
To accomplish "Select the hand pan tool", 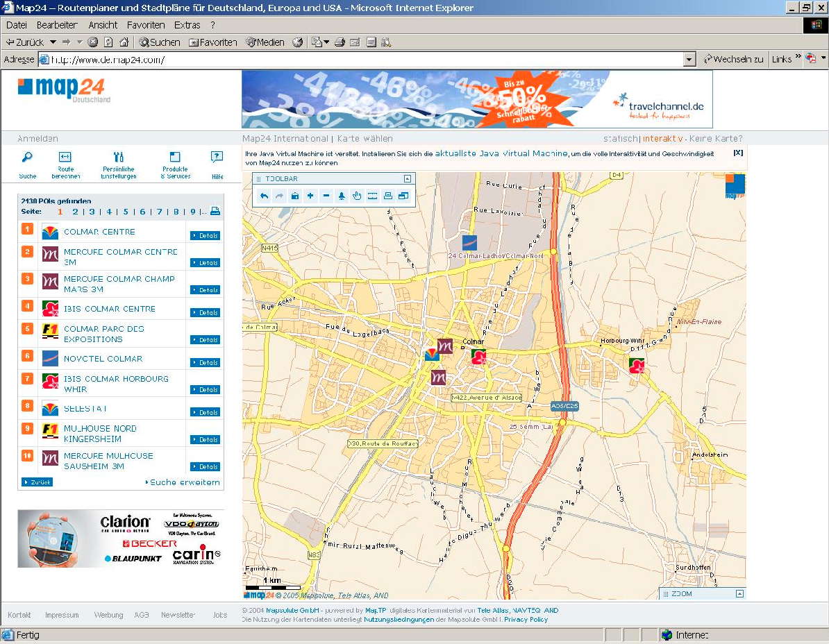I will (x=357, y=196).
